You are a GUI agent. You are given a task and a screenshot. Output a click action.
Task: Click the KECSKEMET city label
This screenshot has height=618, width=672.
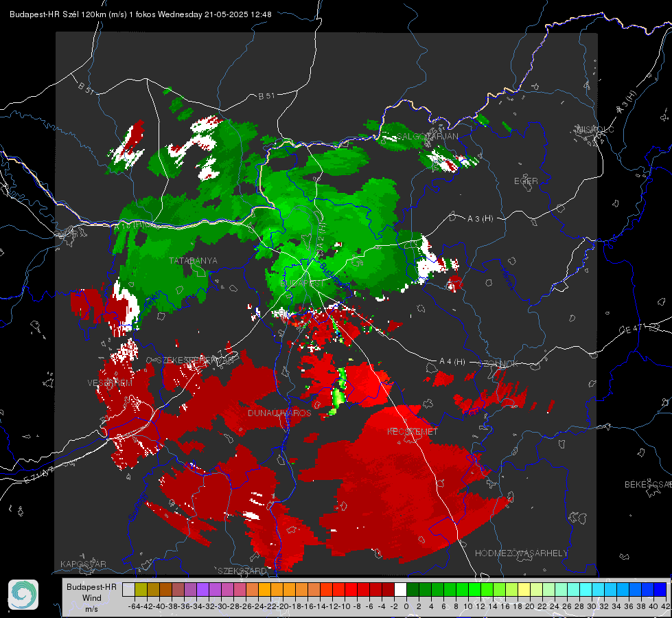point(413,431)
